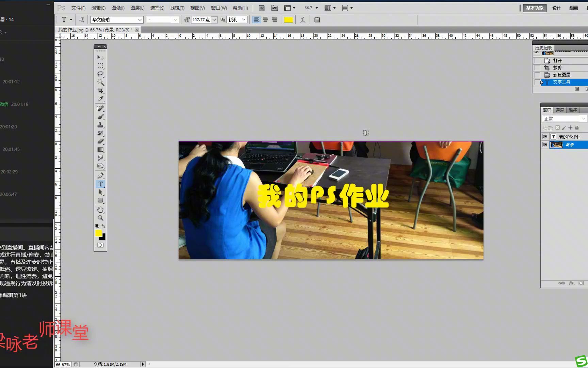Image resolution: width=588 pixels, height=368 pixels.
Task: Select the Eyedropper tool
Action: point(100,99)
